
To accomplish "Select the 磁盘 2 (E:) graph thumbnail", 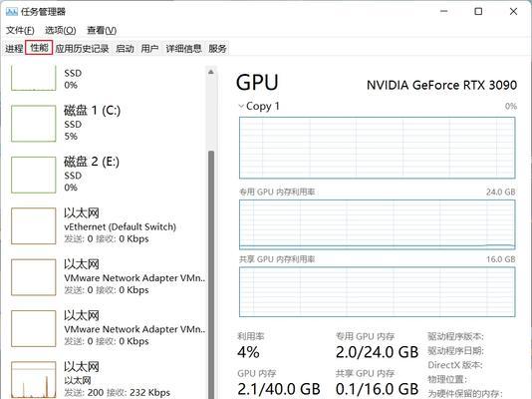I will [x=33, y=175].
